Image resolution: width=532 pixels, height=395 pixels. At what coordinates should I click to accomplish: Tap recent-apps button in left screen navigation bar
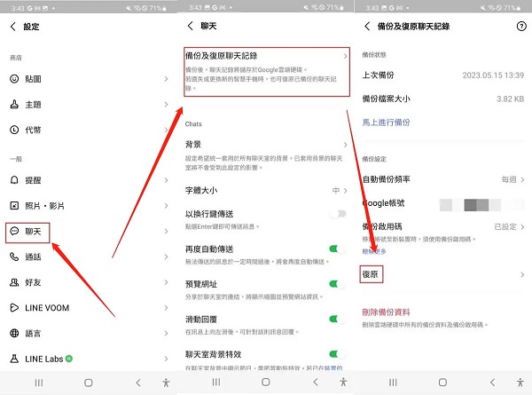pos(39,383)
